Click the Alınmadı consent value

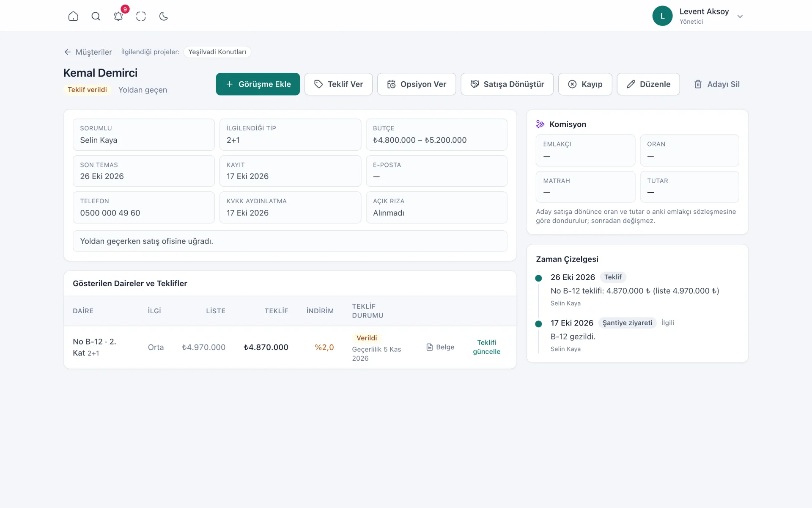pos(388,213)
